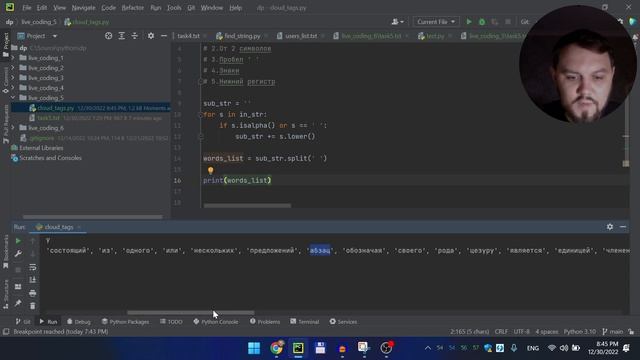Clear output with the trash icon

33,306
